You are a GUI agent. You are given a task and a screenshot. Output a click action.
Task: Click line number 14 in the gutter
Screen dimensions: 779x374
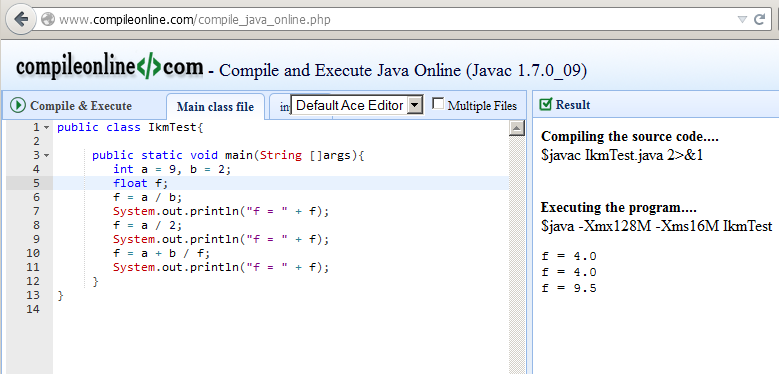coord(33,309)
